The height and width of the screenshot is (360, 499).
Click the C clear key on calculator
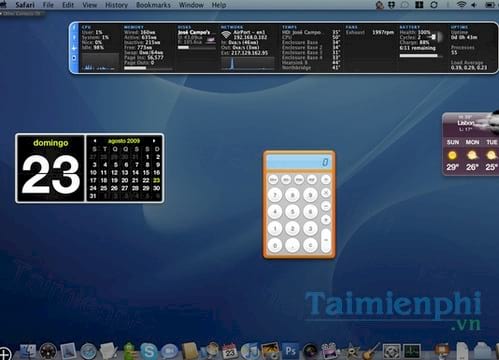tap(310, 246)
